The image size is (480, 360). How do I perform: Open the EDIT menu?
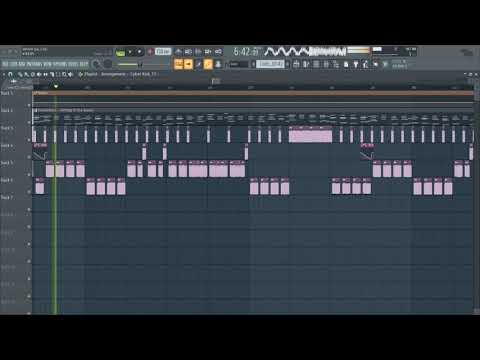click(13, 64)
